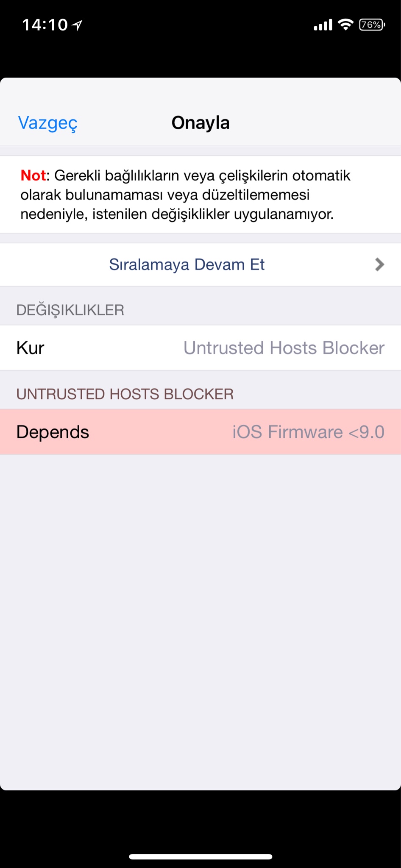Screen dimensions: 401x868
Task: Tap the UNTRUSTED HOSTS BLOCKER section header
Action: 125,394
